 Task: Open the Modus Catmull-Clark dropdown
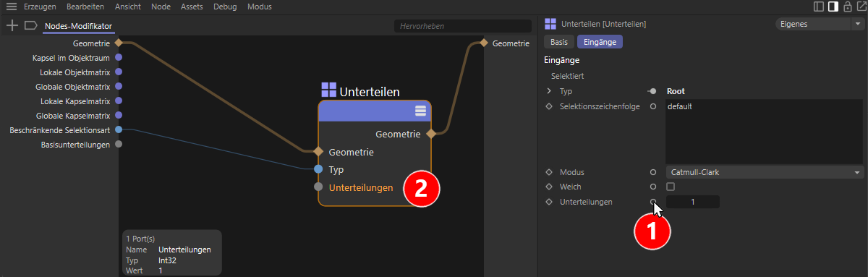click(765, 172)
